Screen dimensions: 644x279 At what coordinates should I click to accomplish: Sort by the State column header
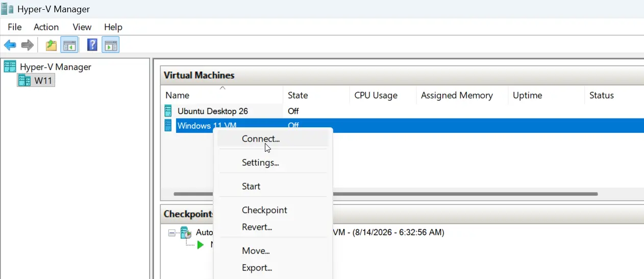coord(316,95)
